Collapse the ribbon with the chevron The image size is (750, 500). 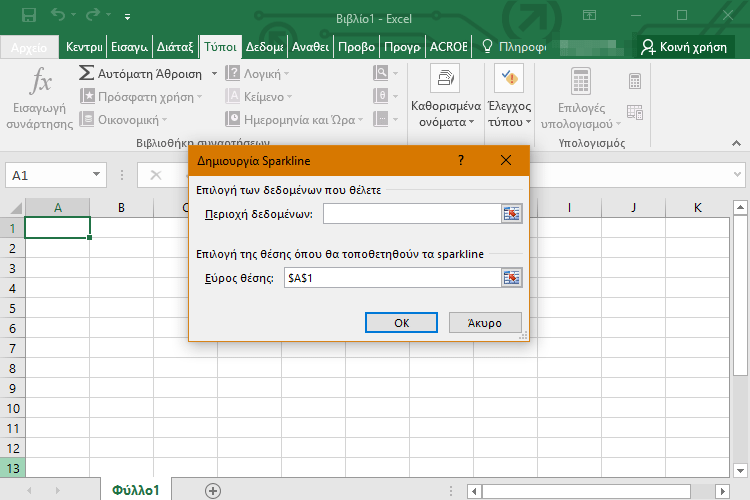click(x=736, y=143)
